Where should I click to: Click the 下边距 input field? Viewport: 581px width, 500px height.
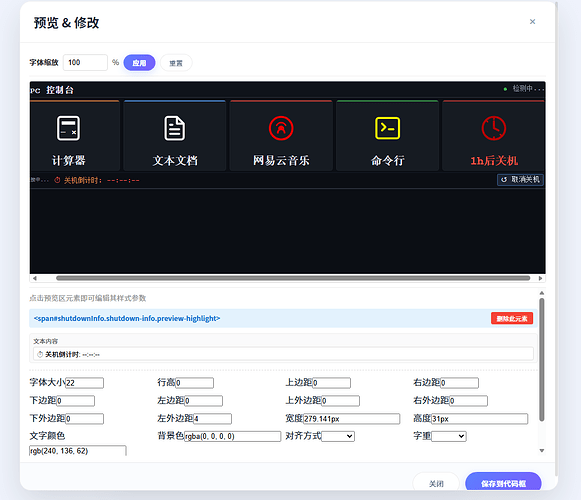coord(76,401)
